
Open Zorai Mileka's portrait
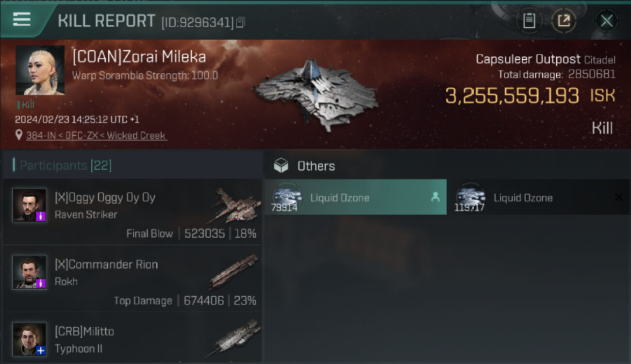40,70
